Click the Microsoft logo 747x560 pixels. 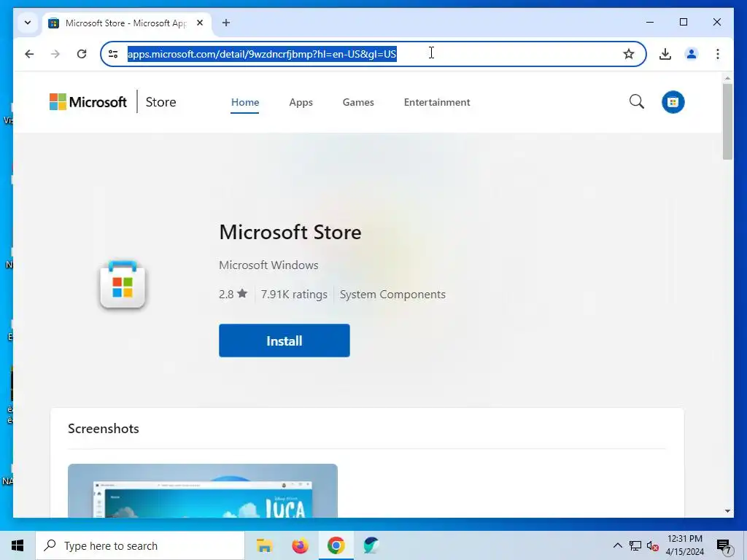[88, 102]
